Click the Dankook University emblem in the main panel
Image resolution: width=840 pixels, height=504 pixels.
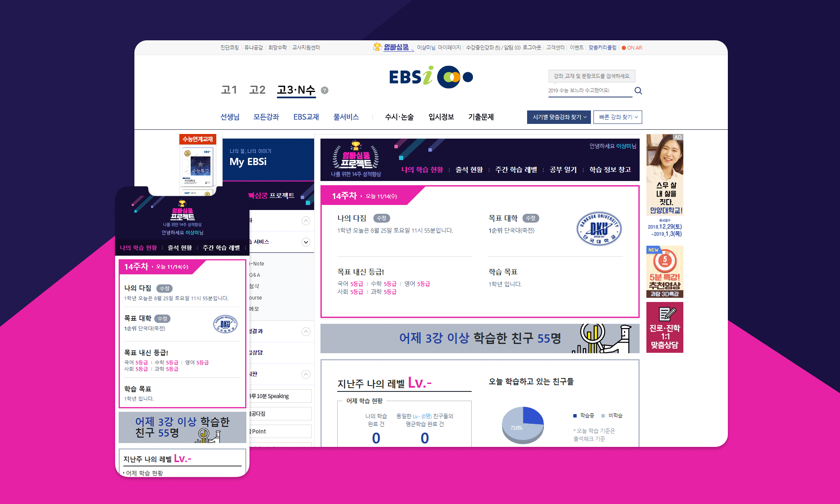599,229
